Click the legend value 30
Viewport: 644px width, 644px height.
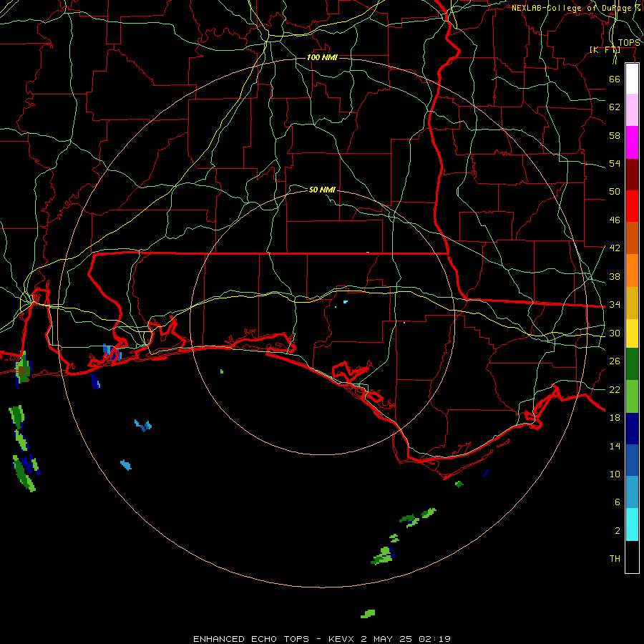point(615,333)
